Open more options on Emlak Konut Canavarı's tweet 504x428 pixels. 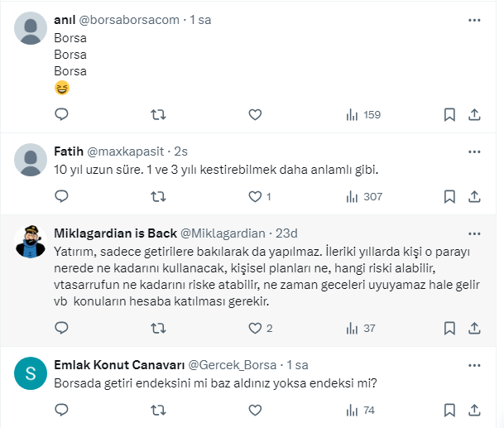(x=473, y=364)
